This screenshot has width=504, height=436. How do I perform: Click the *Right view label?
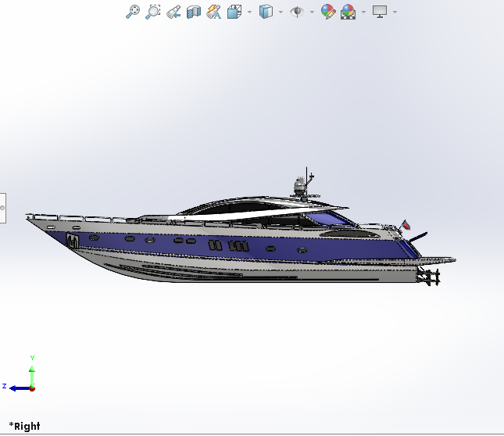[24, 427]
